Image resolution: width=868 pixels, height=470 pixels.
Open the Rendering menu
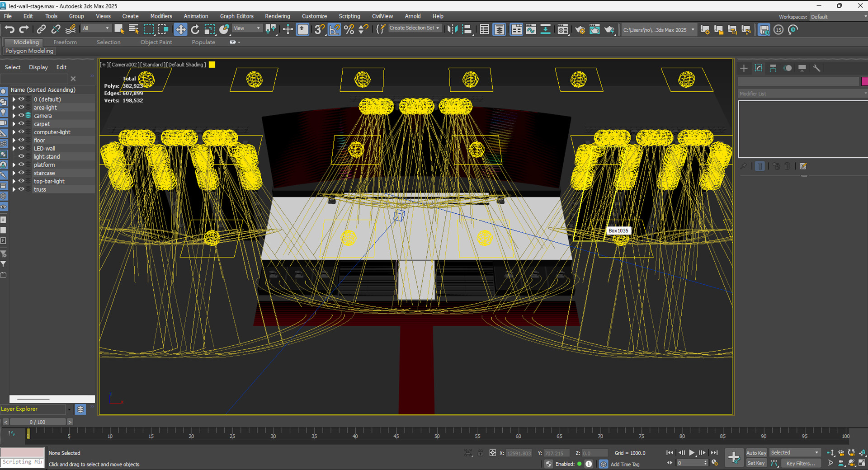click(277, 16)
